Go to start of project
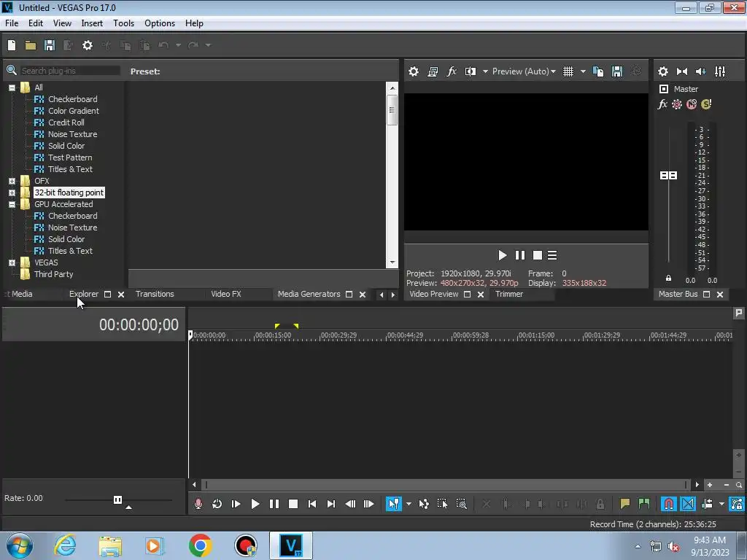Image resolution: width=747 pixels, height=560 pixels. (312, 504)
